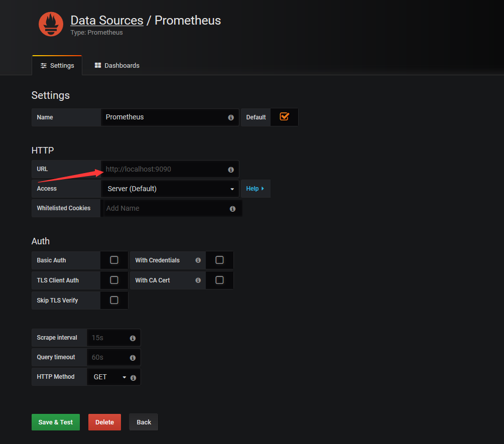
Task: Click info icon for Scrape interval
Action: [x=133, y=338]
